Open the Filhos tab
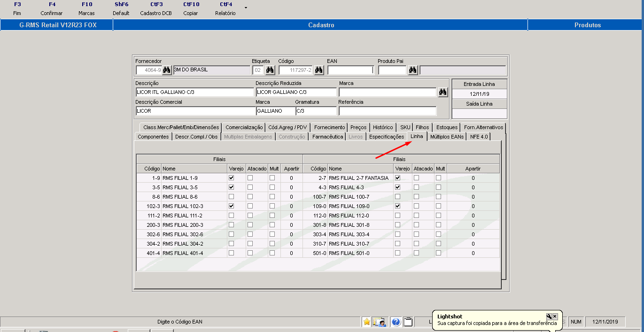The width and height of the screenshot is (644, 332). 422,127
